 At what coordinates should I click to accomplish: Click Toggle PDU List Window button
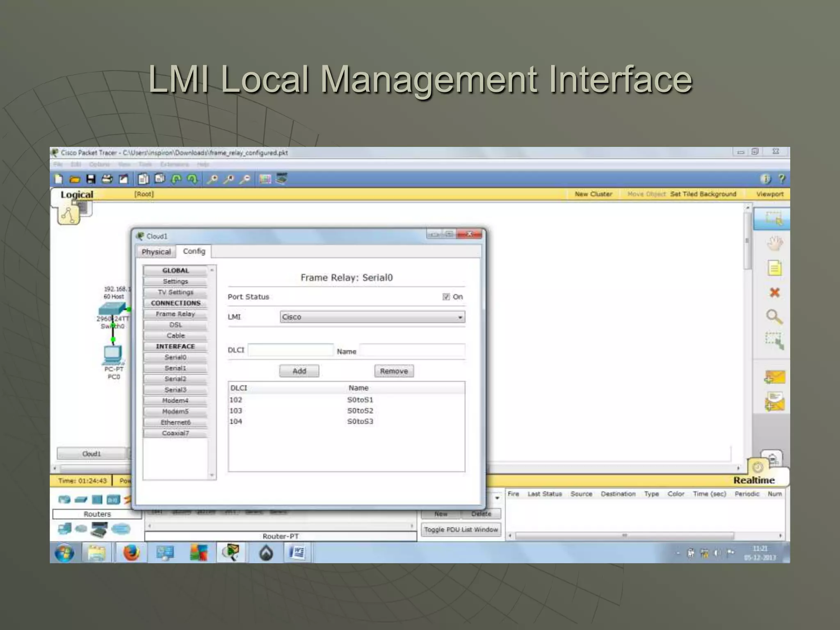pyautogui.click(x=461, y=530)
